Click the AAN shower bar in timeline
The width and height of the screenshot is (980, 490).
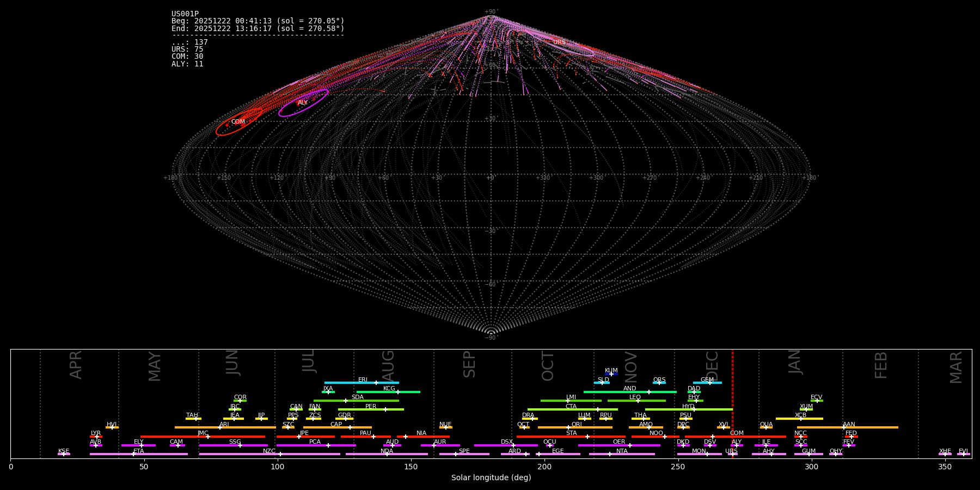(848, 427)
